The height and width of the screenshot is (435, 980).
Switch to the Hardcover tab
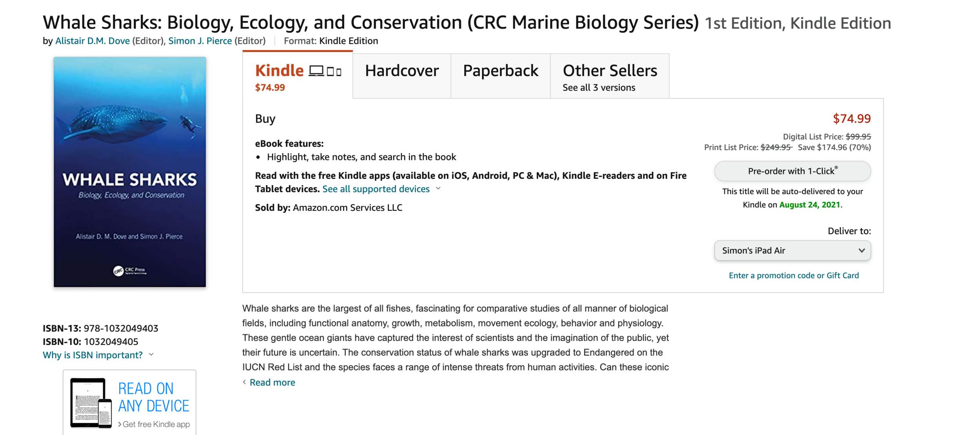(x=402, y=71)
